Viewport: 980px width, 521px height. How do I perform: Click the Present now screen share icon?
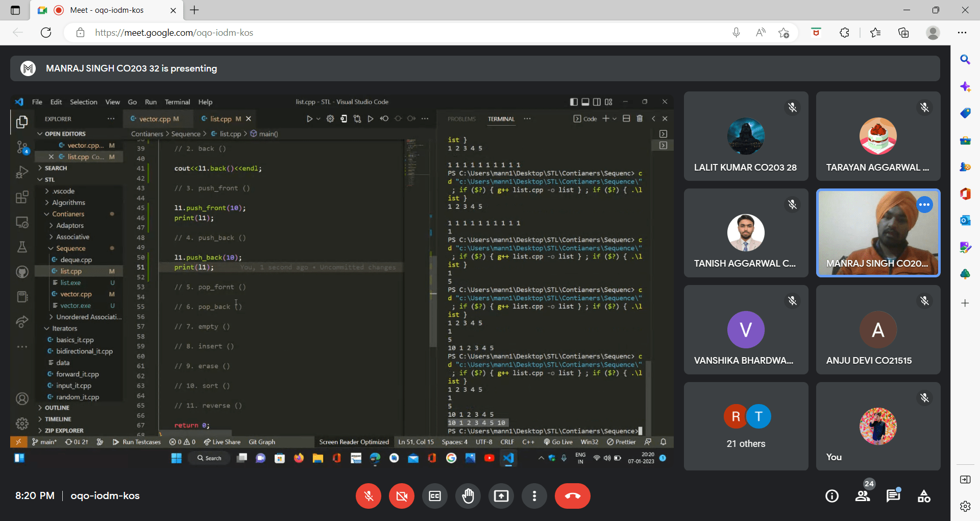[x=501, y=495]
